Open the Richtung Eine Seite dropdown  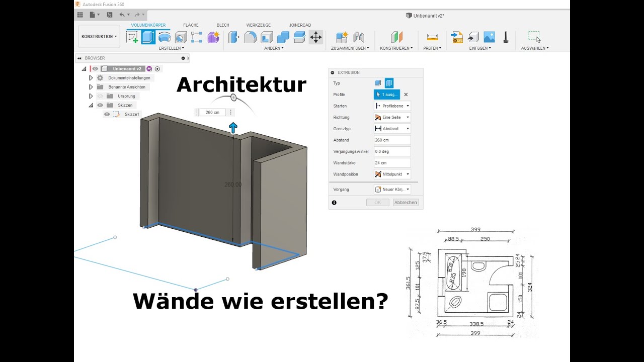pyautogui.click(x=392, y=117)
